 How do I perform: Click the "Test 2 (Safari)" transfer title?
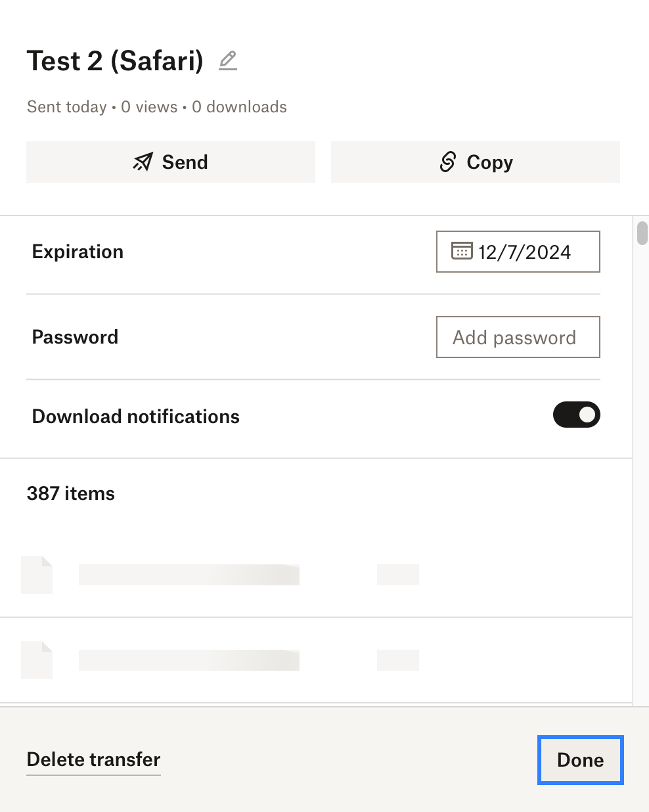click(115, 61)
